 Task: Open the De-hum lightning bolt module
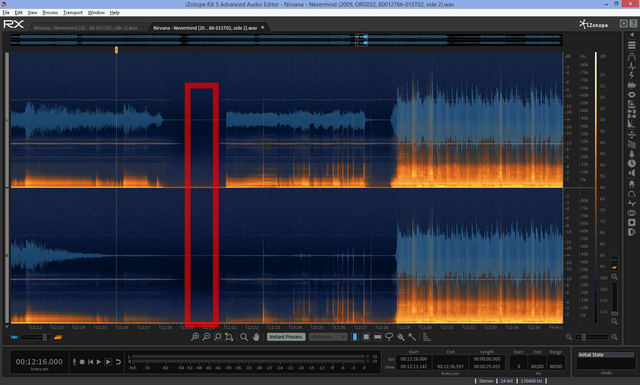click(632, 76)
